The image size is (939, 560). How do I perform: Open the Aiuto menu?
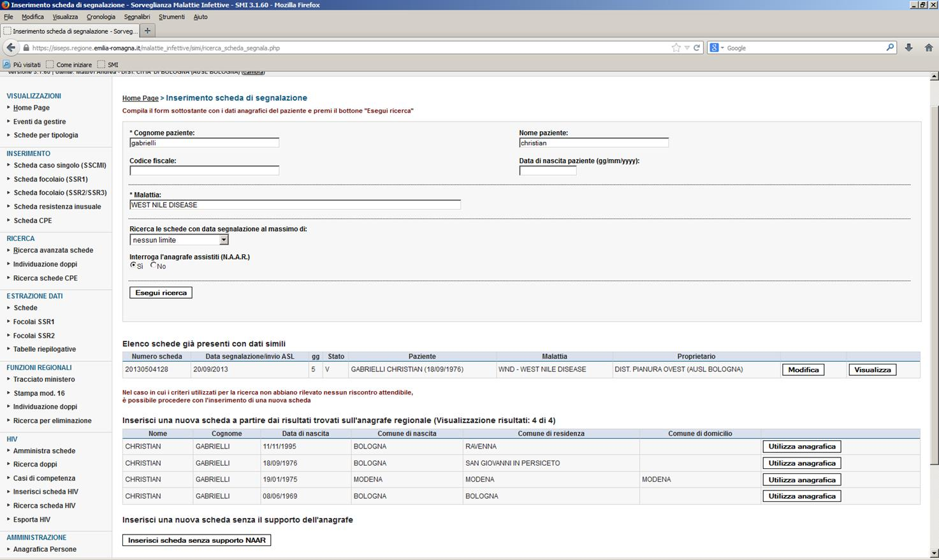click(x=200, y=17)
